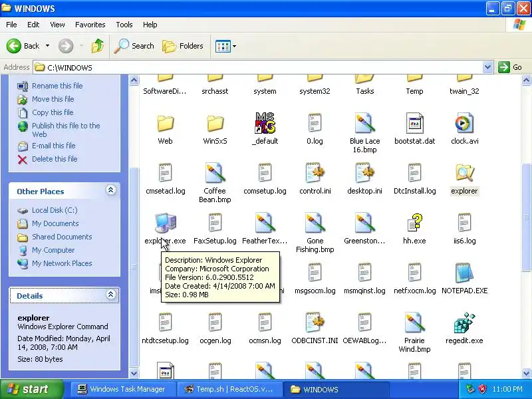This screenshot has height=399, width=532.
Task: Open My Documents from Other Places
Action: click(55, 223)
